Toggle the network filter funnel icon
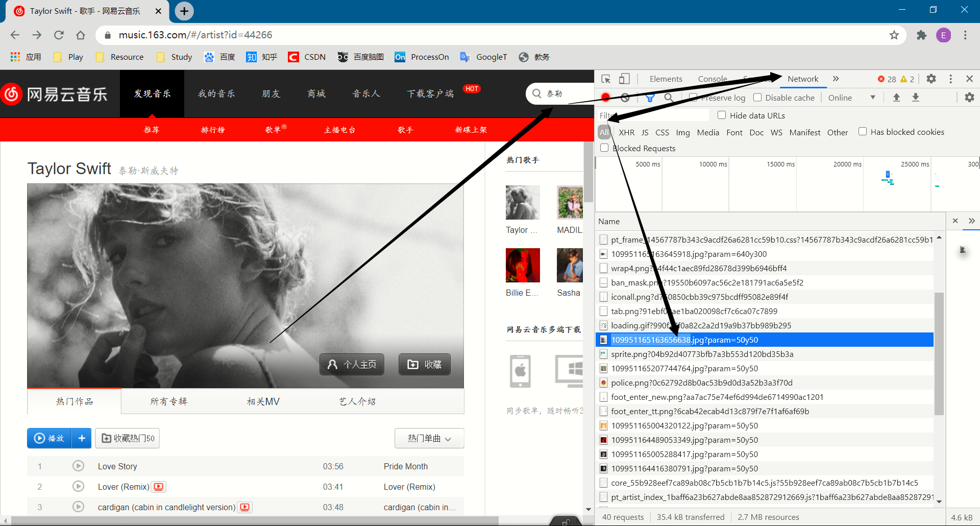This screenshot has width=980, height=526. pyautogui.click(x=650, y=98)
